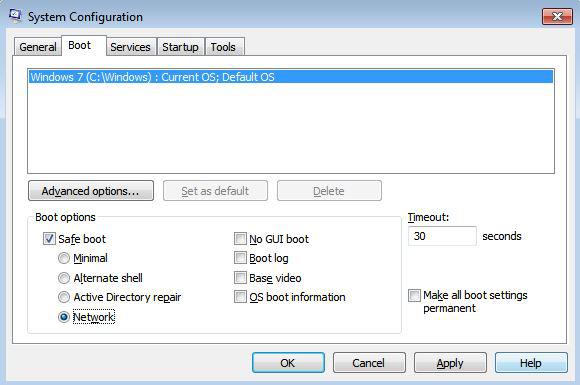Toggle Make all boot settings permanent

click(x=414, y=295)
